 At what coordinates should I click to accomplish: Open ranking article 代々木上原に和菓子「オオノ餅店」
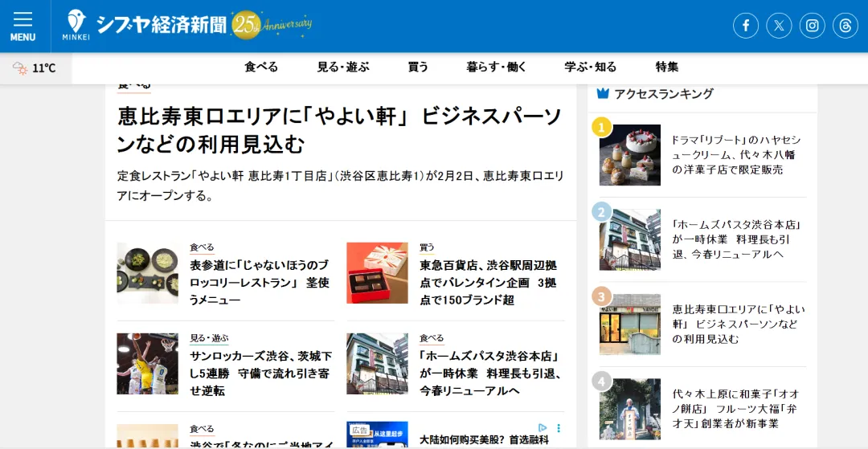click(x=735, y=409)
